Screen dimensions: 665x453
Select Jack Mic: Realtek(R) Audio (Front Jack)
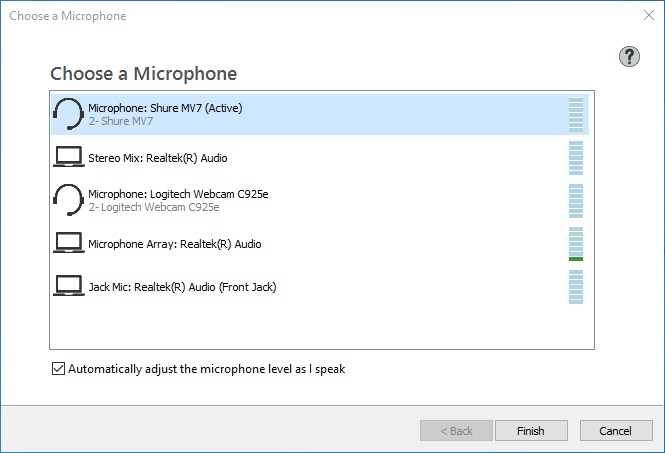pos(320,287)
